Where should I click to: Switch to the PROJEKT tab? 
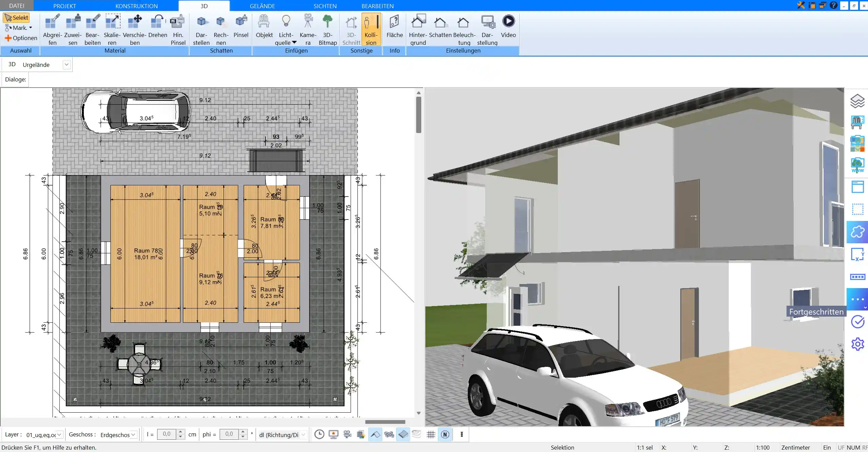(64, 6)
